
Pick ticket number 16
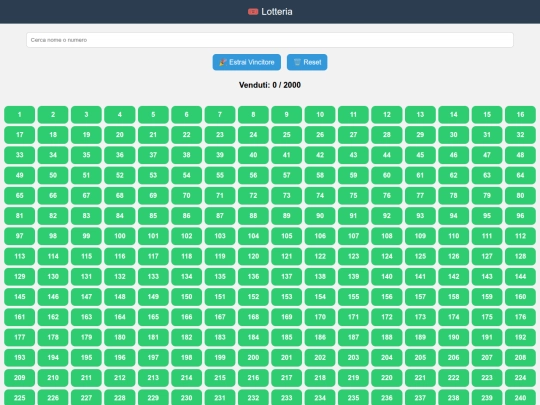(x=520, y=115)
